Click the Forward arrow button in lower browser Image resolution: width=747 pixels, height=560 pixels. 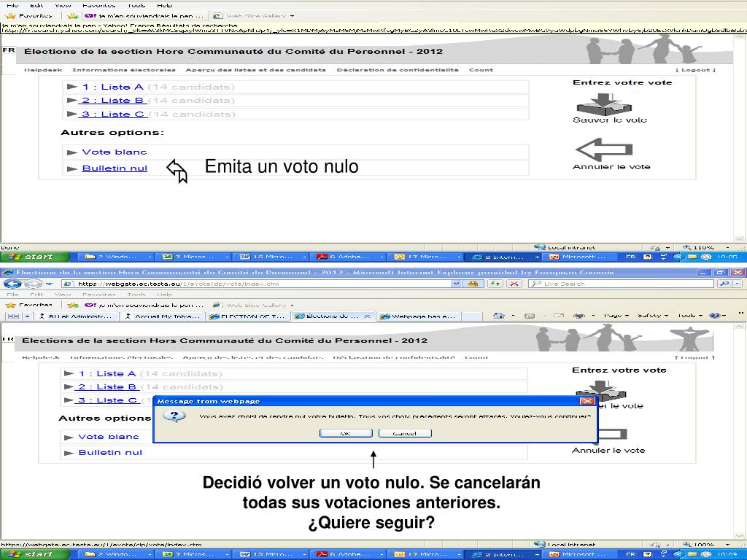click(x=33, y=284)
